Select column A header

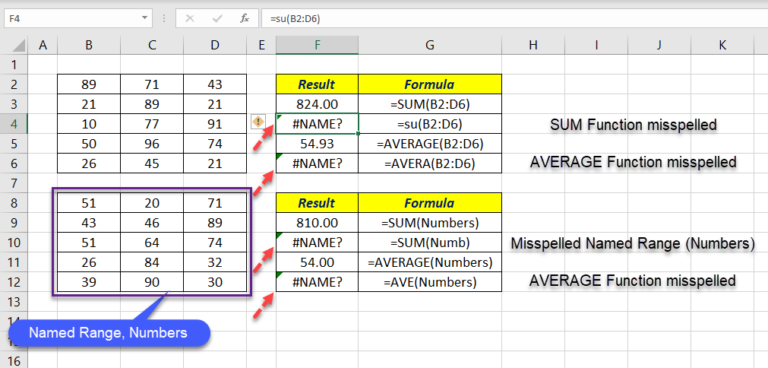pos(43,45)
